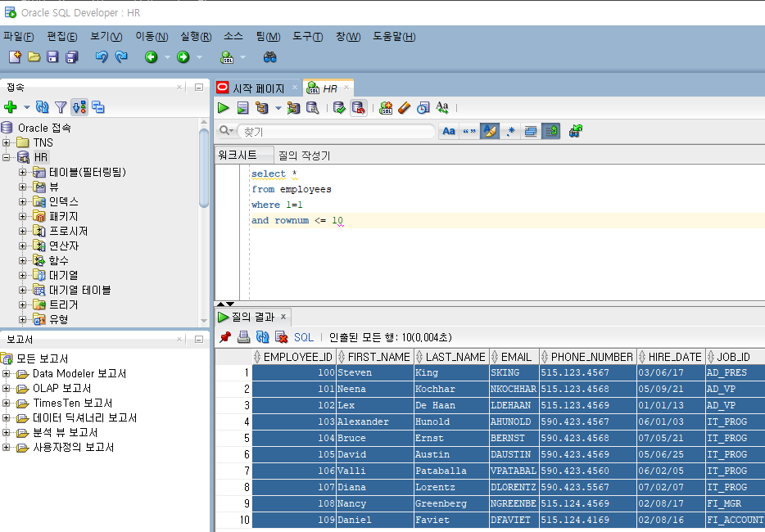Click the New file icon in main toolbar
Viewport: 765px width, 532px height.
[15, 57]
